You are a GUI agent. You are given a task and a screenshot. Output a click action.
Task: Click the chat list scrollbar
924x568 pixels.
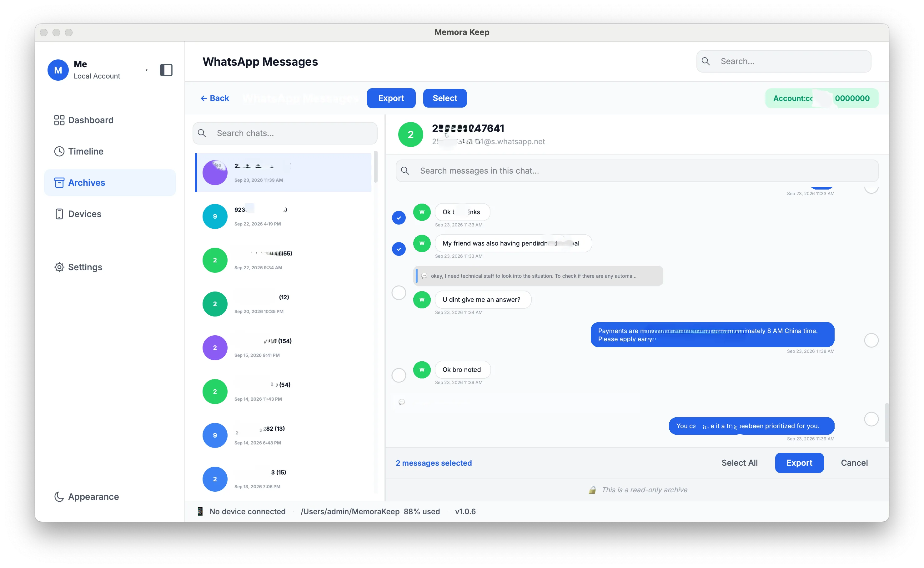coord(375,167)
